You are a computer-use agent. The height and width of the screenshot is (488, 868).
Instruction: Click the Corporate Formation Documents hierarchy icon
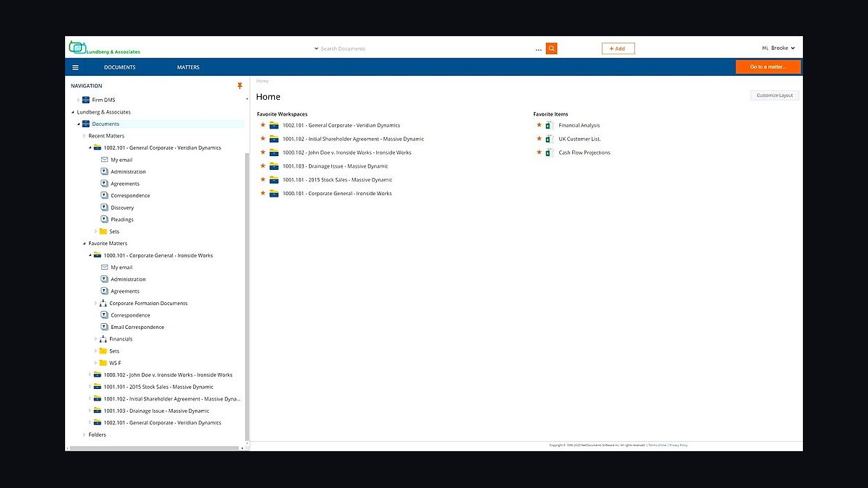tap(103, 304)
